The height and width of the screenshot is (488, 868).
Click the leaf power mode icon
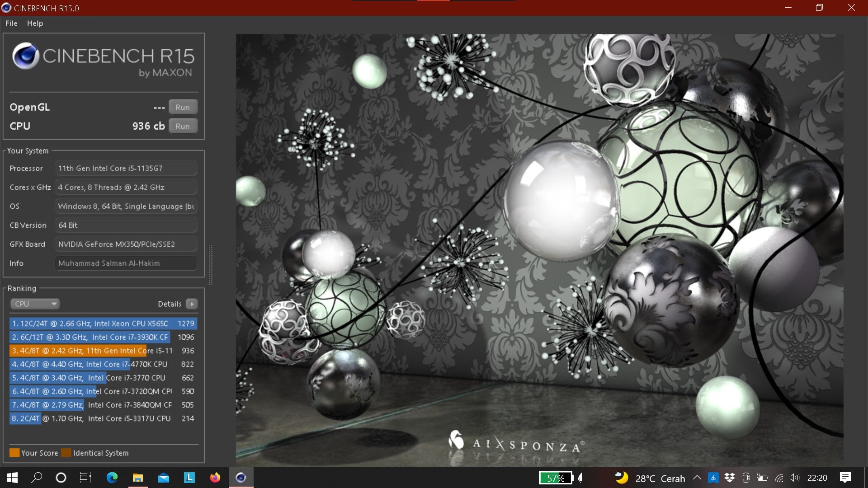pyautogui.click(x=580, y=478)
